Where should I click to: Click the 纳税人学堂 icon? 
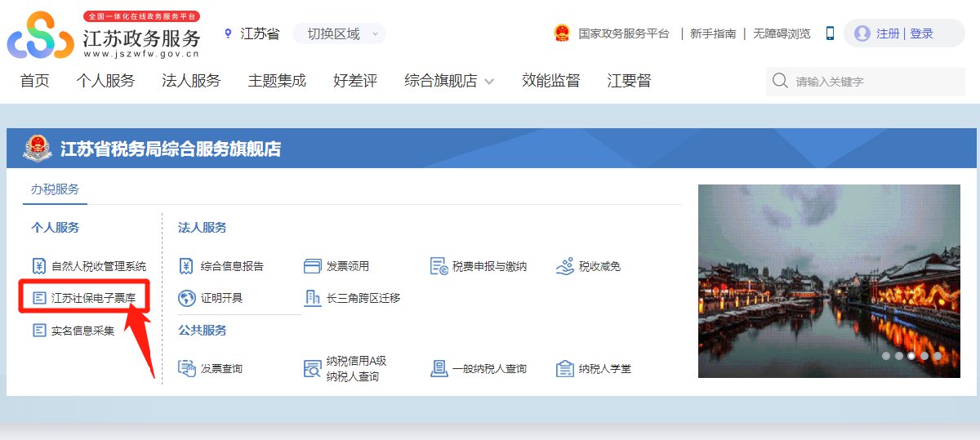pyautogui.click(x=565, y=368)
